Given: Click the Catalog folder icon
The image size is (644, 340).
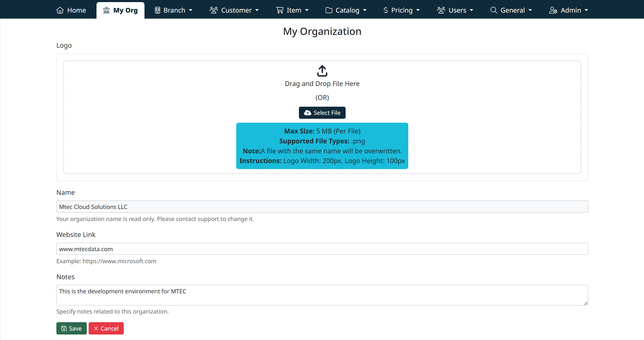Looking at the screenshot, I should tap(329, 10).
